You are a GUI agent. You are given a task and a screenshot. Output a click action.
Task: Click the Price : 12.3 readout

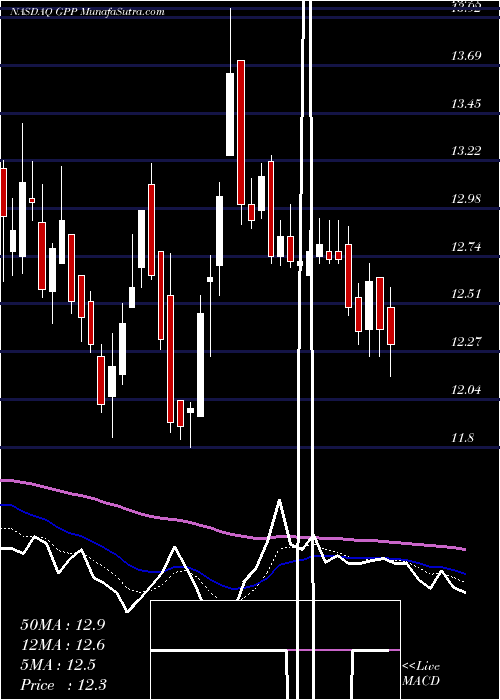(63, 685)
